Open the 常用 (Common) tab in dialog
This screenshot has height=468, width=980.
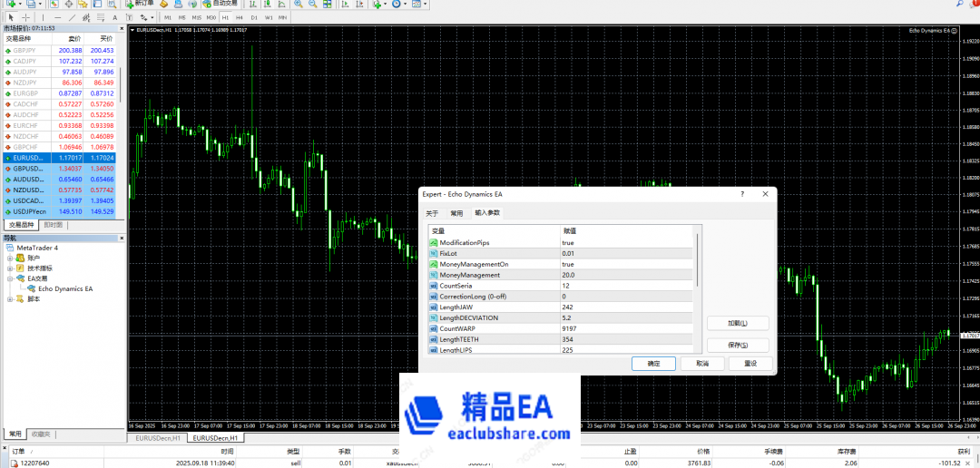click(456, 213)
